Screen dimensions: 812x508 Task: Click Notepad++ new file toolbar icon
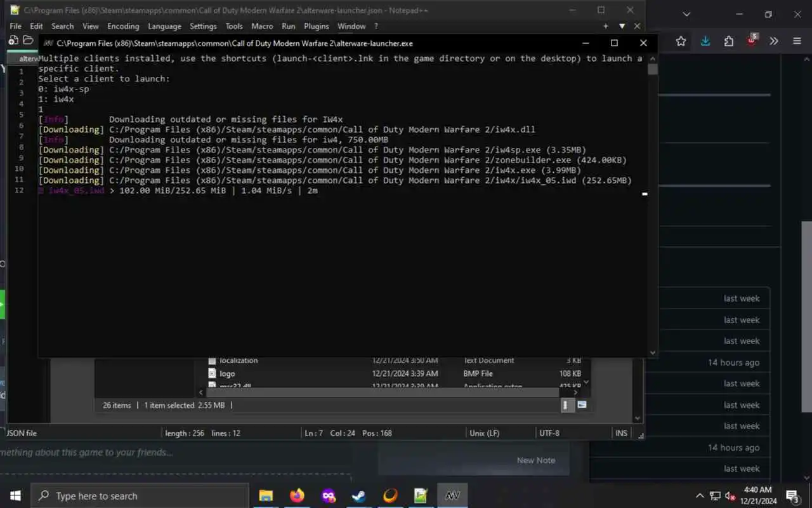[13, 40]
